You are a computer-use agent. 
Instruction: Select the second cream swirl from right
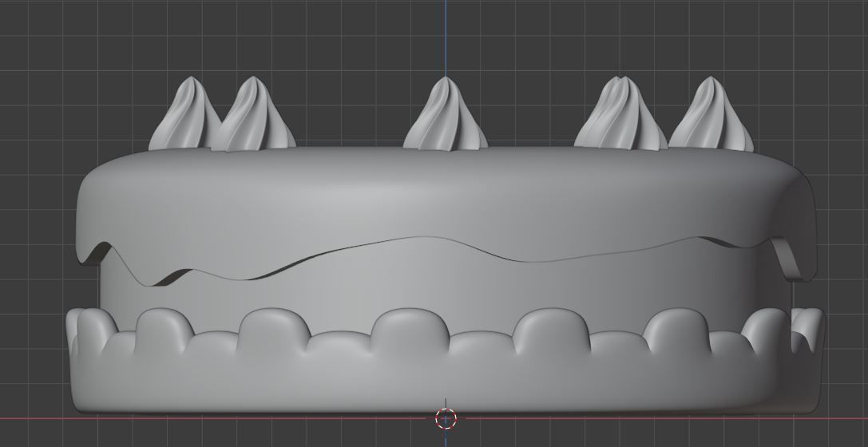(621, 114)
